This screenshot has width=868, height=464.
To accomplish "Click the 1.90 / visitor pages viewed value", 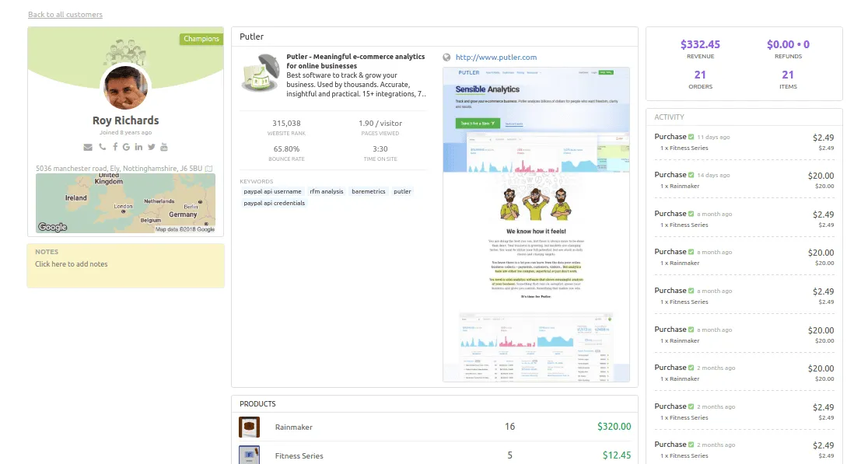I will coord(380,124).
